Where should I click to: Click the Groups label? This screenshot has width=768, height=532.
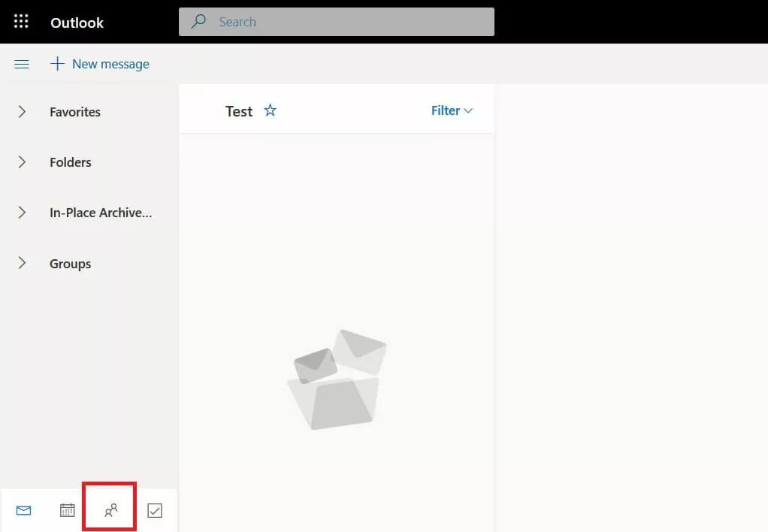70,263
